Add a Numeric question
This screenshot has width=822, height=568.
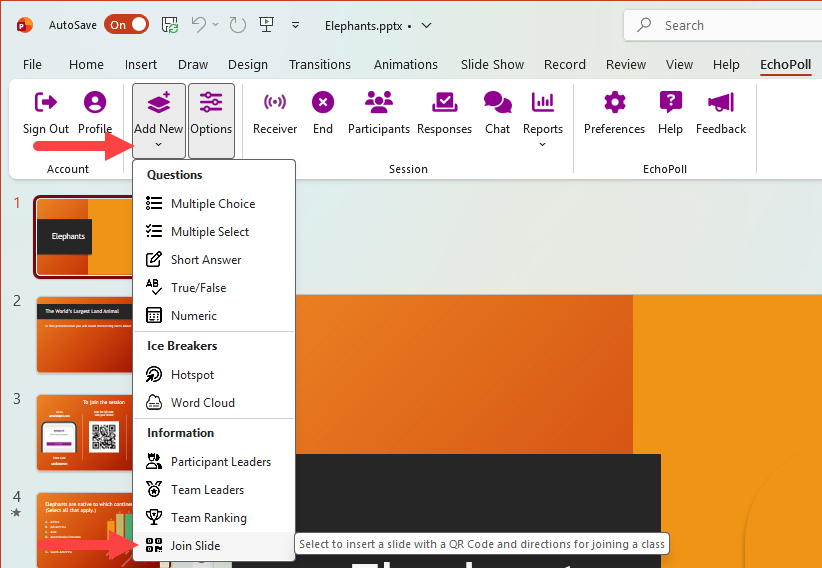tap(214, 315)
